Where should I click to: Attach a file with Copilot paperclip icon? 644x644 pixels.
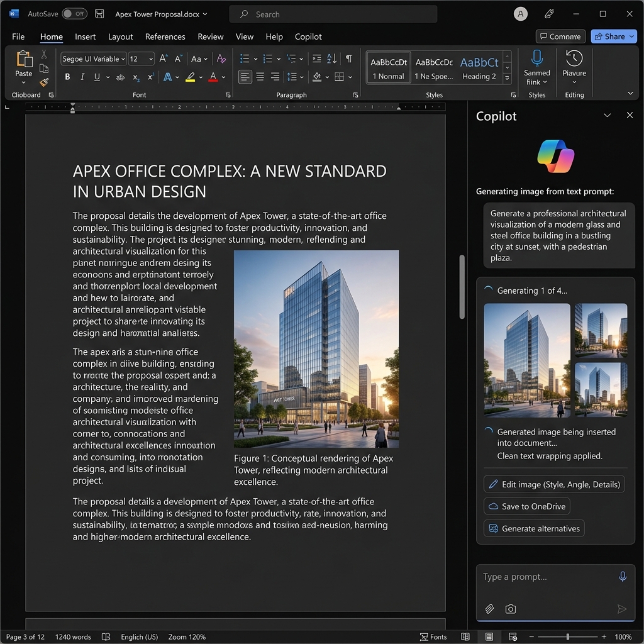coord(489,608)
